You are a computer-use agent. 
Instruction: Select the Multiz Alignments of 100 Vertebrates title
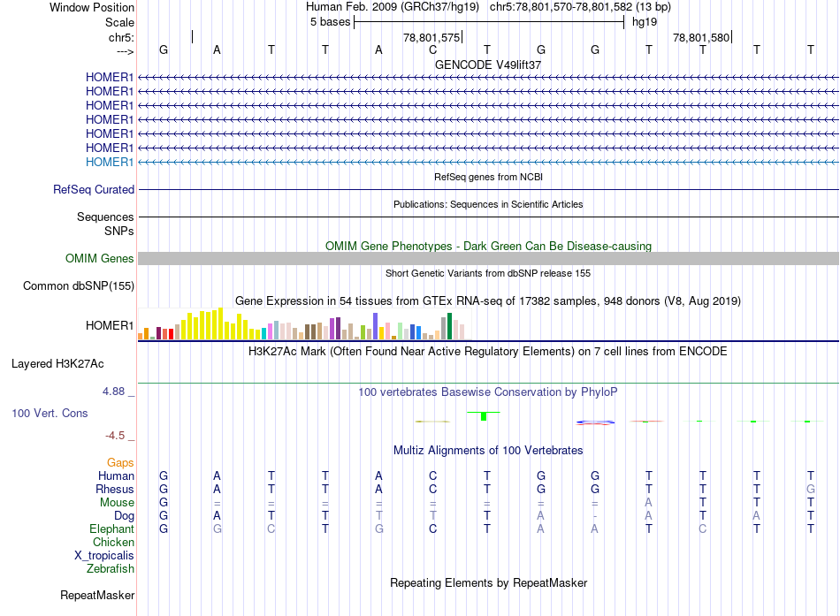[x=488, y=450]
